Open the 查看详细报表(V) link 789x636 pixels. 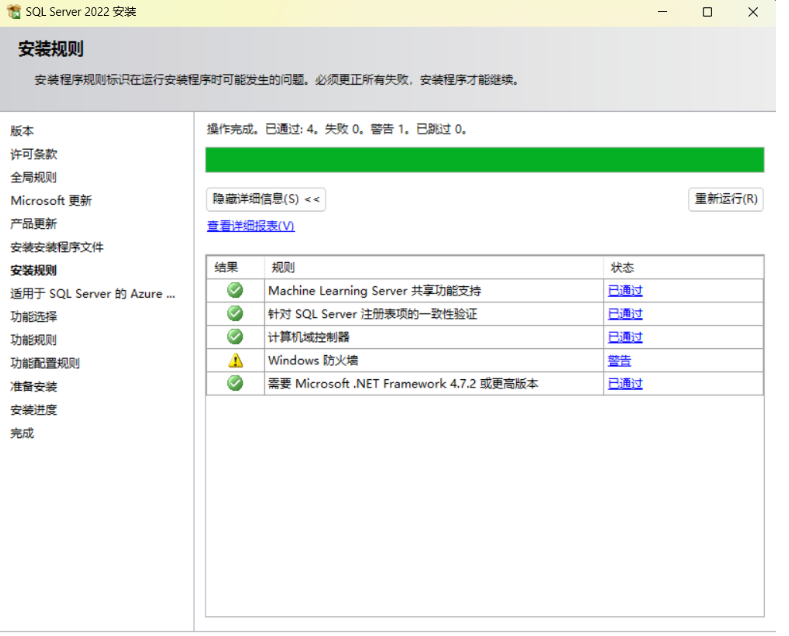[251, 226]
